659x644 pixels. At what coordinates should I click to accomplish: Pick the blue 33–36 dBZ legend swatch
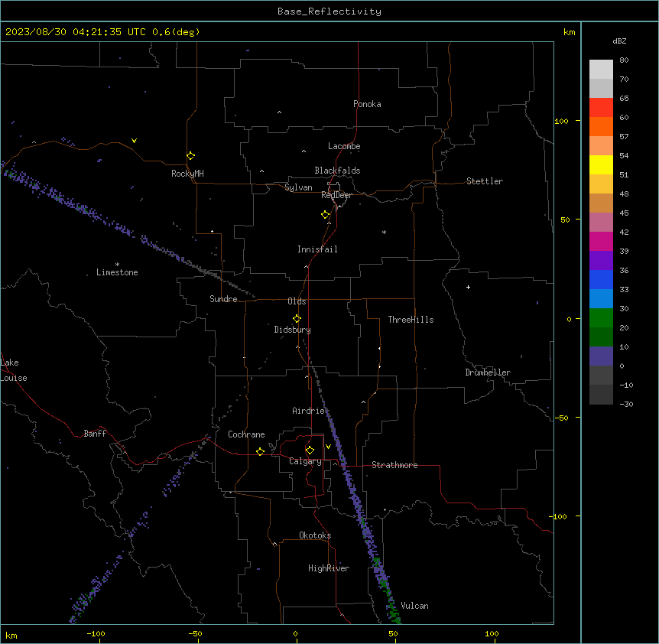coord(601,279)
